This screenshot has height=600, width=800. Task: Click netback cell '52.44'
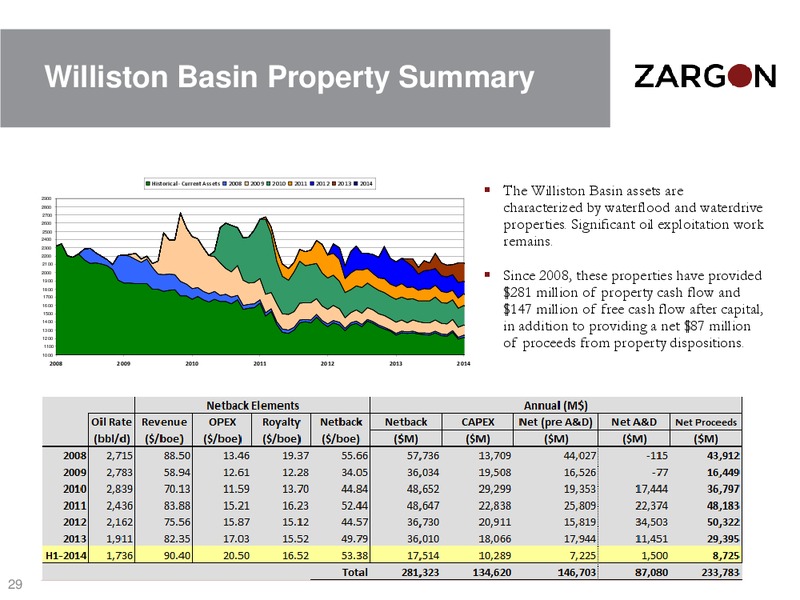[x=355, y=505]
